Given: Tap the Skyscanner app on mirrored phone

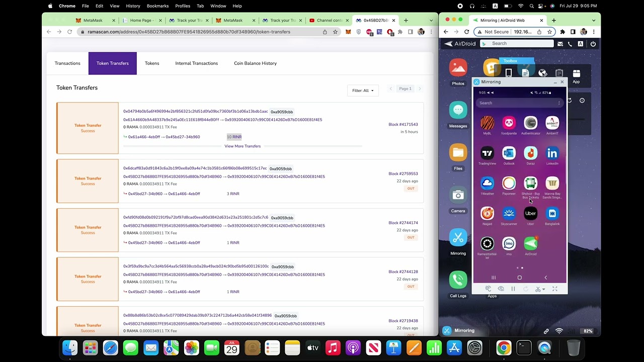Looking at the screenshot, I should tap(509, 214).
